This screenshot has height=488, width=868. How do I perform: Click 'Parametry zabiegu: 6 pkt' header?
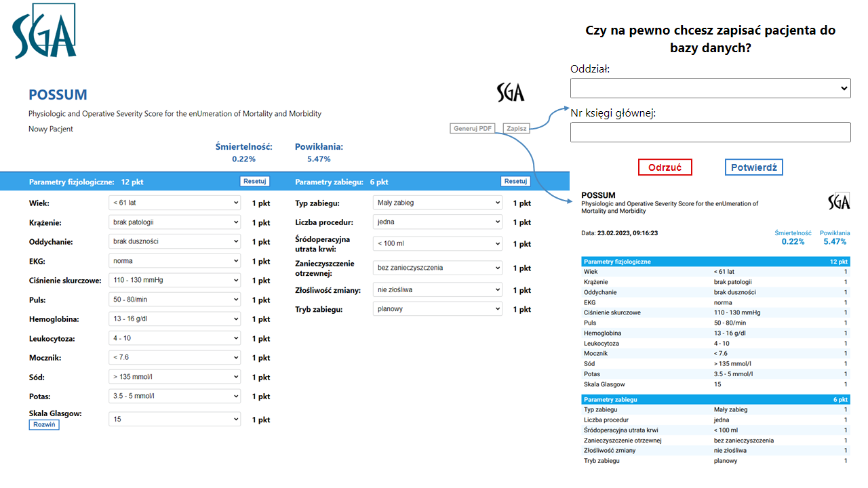(x=342, y=182)
